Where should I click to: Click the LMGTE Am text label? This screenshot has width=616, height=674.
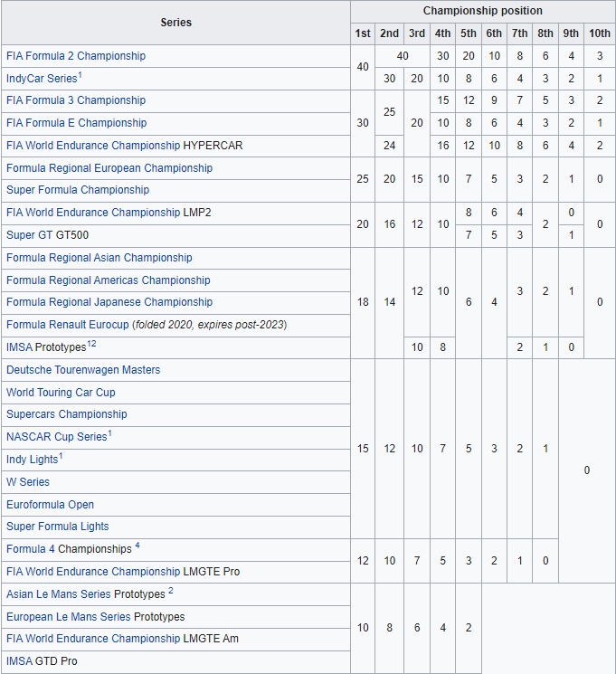pyautogui.click(x=211, y=639)
